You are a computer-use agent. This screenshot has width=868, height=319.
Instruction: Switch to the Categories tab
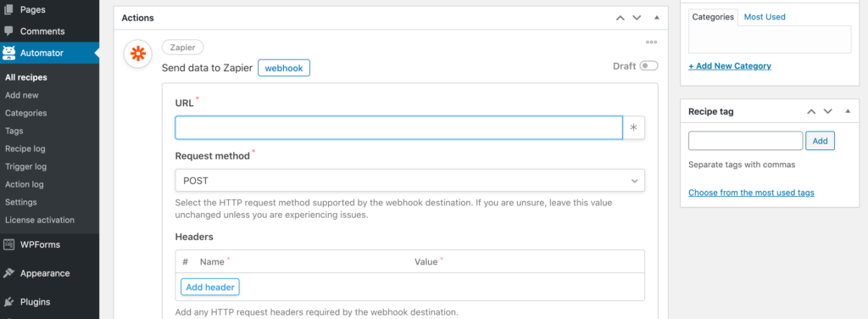coord(713,17)
